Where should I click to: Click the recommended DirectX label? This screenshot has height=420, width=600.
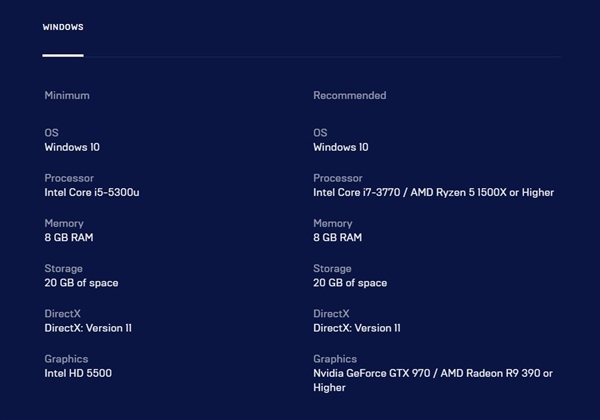click(x=331, y=314)
